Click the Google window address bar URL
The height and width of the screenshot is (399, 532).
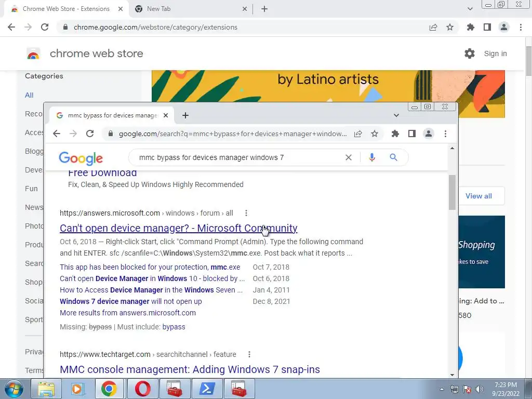click(232, 134)
